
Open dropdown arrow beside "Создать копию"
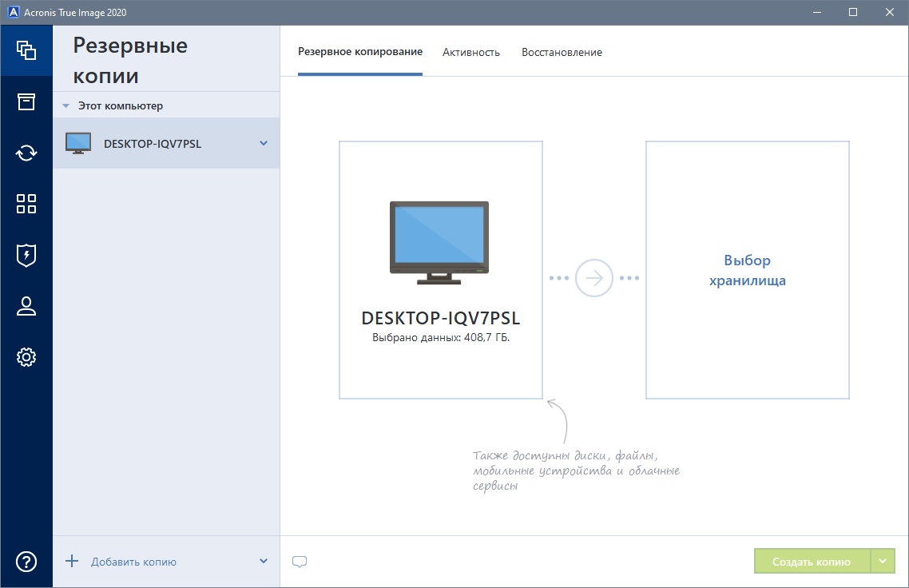click(883, 562)
